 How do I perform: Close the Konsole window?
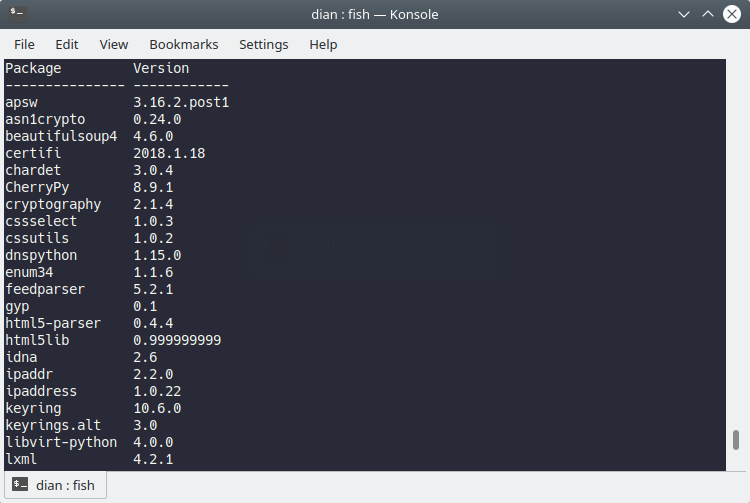732,15
